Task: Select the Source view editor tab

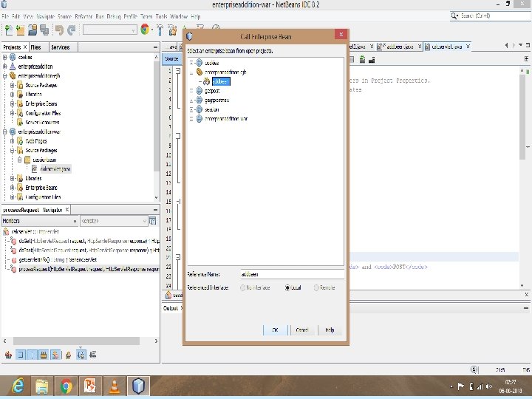Action: click(171, 58)
